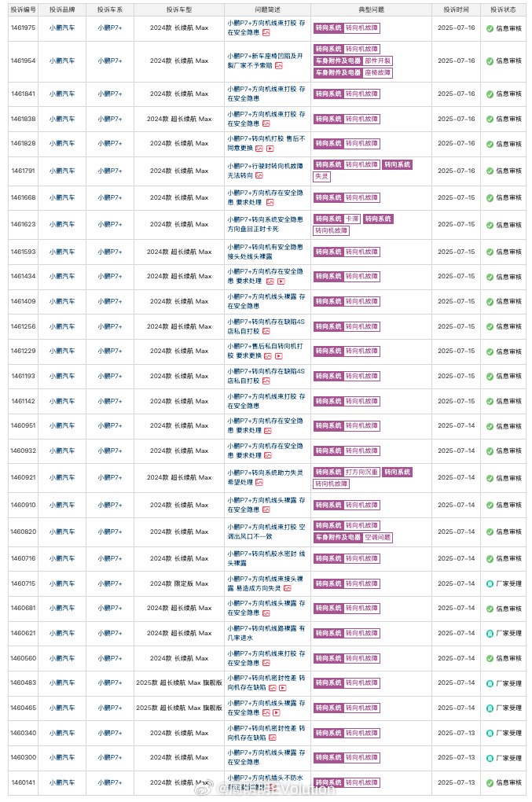
Task: Click the 转向机故障 tag in row 1461409
Action: pos(361,302)
